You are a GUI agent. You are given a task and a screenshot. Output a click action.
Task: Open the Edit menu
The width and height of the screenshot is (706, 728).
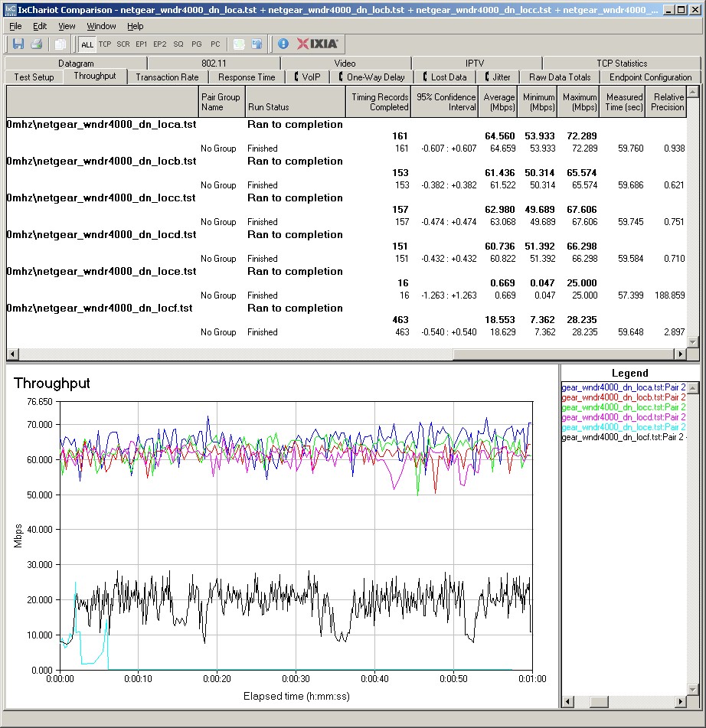click(40, 26)
